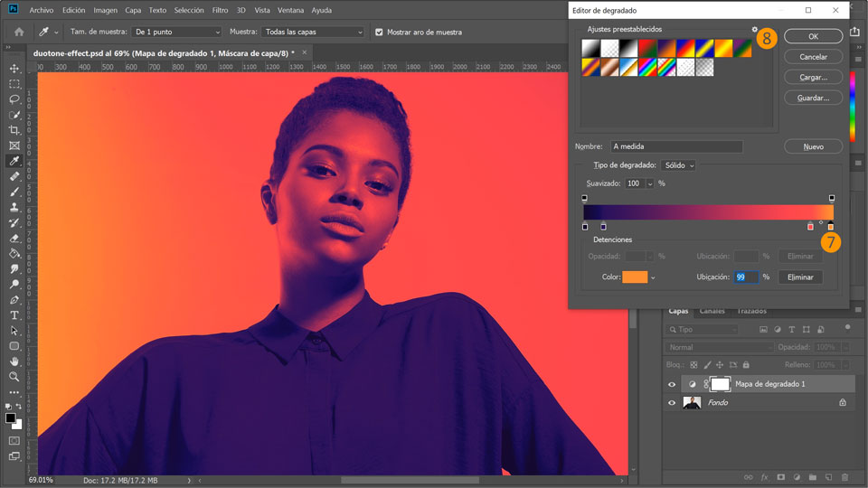Open gradient presets gear menu
Image resolution: width=868 pixels, height=488 pixels.
pos(755,30)
